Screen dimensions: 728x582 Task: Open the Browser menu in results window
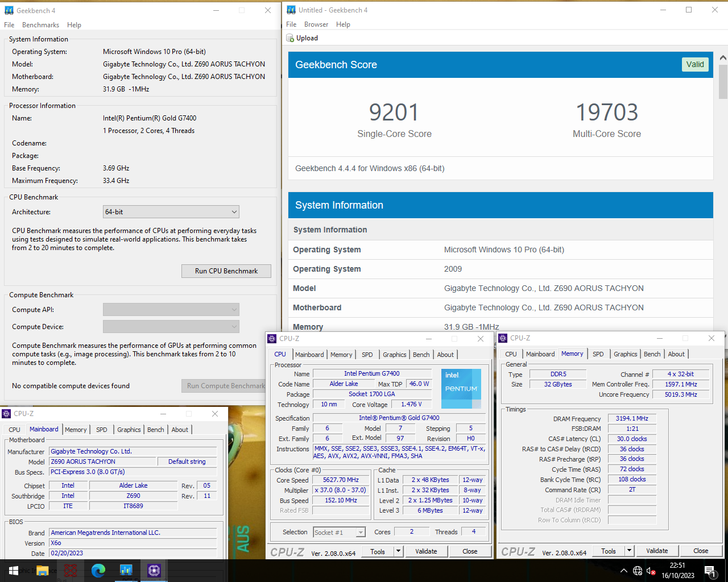316,24
